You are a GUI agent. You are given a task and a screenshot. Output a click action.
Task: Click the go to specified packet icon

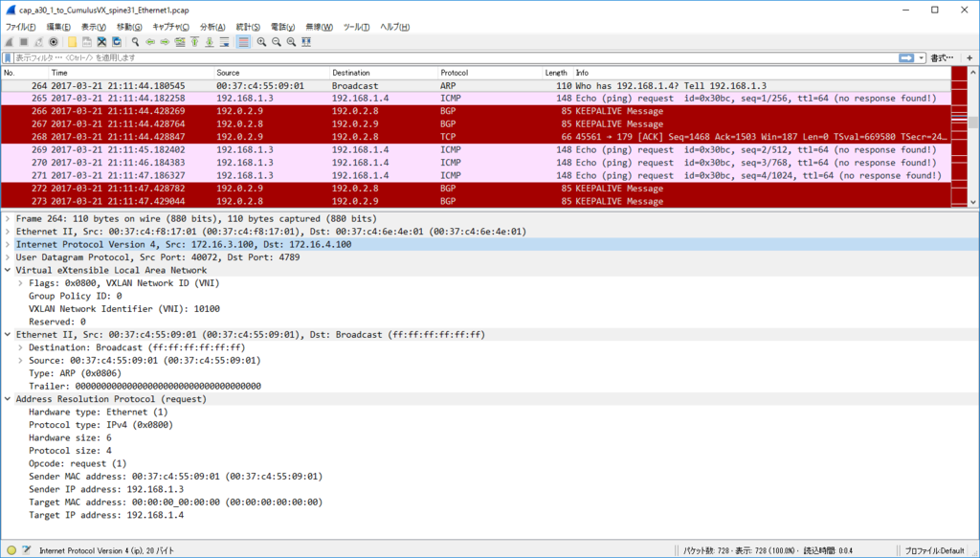tap(180, 42)
